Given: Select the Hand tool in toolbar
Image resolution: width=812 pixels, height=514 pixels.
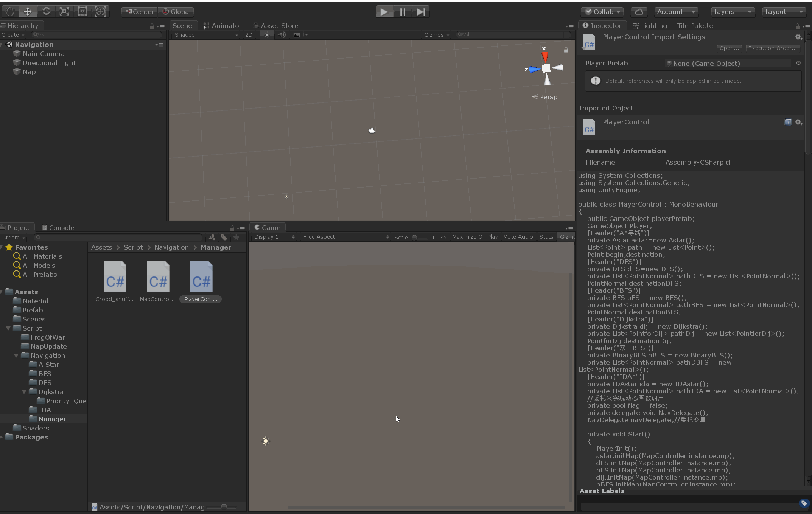Looking at the screenshot, I should point(10,11).
